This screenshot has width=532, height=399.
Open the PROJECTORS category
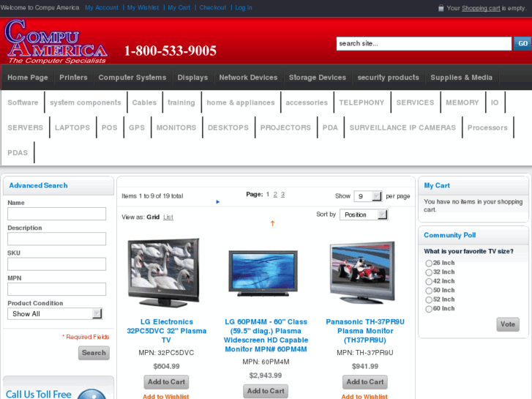tap(285, 127)
